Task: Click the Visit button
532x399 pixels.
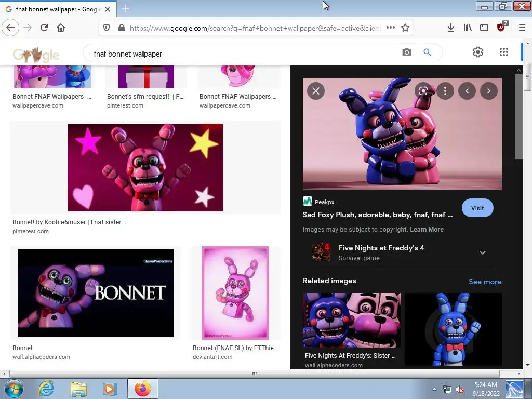Action: pos(477,208)
